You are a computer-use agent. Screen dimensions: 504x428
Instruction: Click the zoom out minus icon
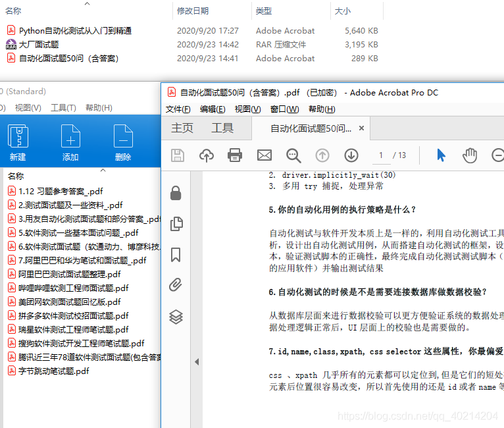coord(498,155)
